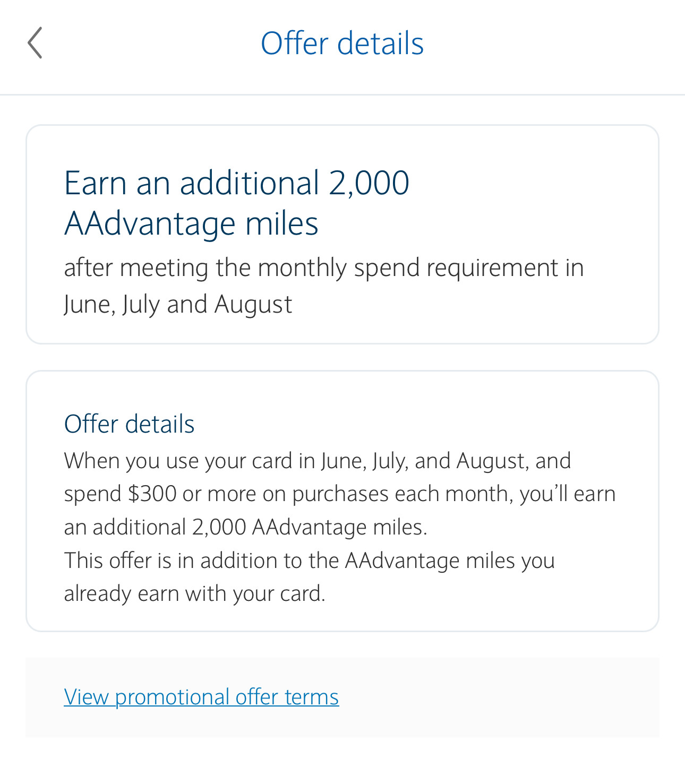Tap the word 'terms' in the bottom link
Image resolution: width=685 pixels, height=784 pixels.
(x=312, y=697)
